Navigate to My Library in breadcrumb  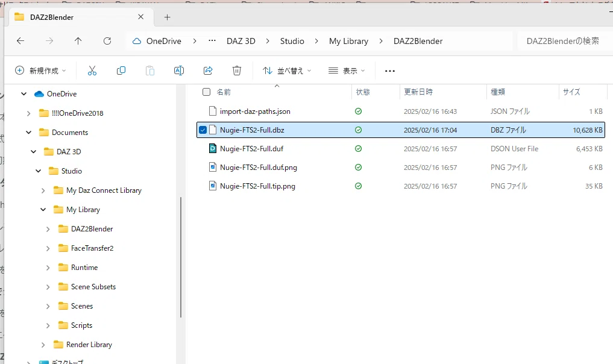tap(349, 41)
